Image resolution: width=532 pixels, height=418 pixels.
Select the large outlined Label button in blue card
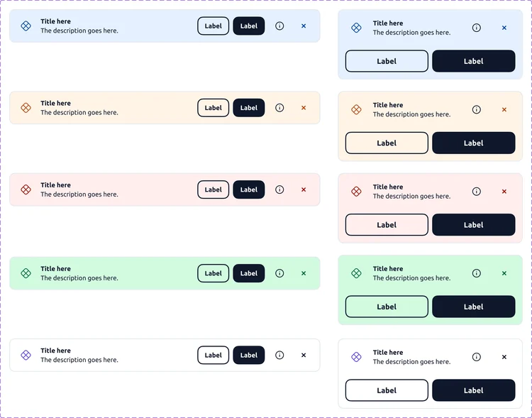pos(387,61)
